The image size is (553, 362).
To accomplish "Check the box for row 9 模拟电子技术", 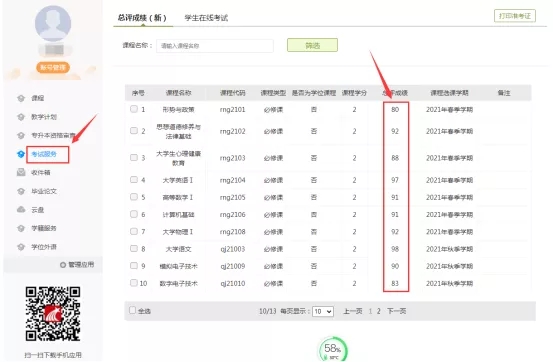I will pyautogui.click(x=134, y=266).
